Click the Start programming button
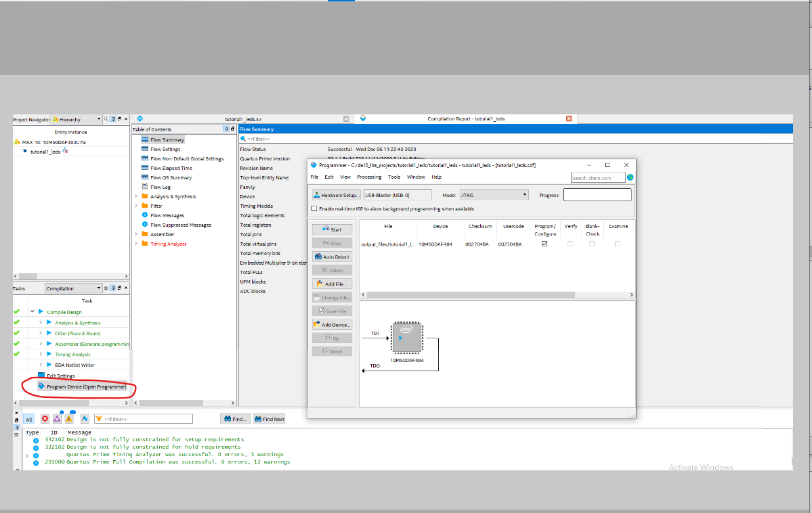 coord(332,229)
